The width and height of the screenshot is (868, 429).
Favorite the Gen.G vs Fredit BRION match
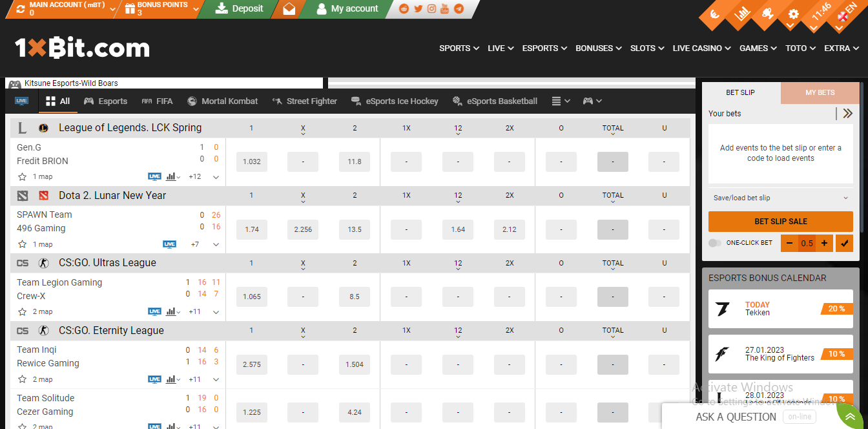coord(23,176)
